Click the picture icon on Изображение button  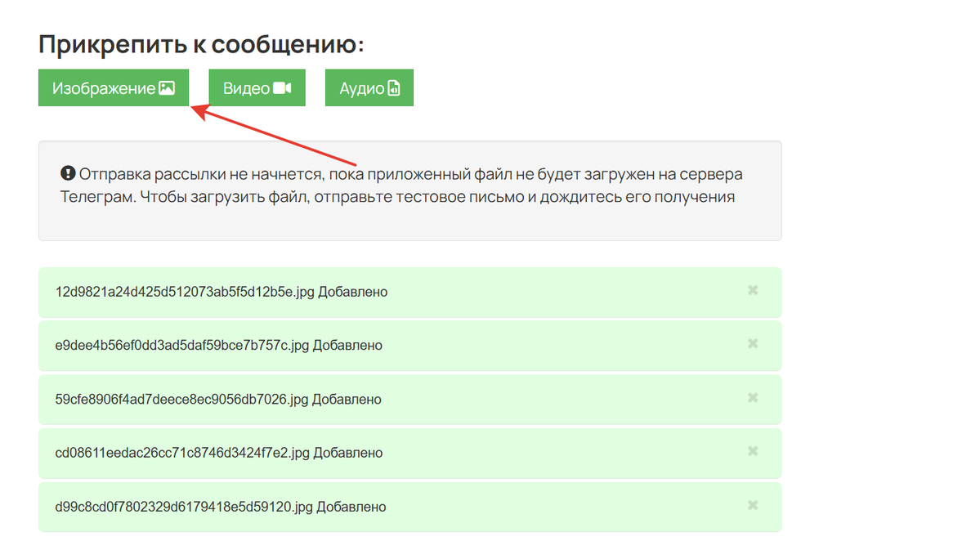point(167,88)
